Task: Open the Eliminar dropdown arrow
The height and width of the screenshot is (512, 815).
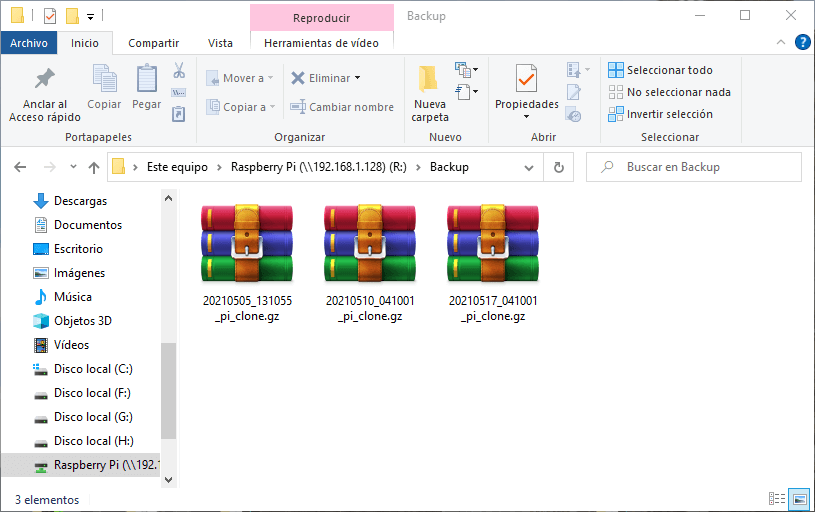Action: tap(358, 78)
